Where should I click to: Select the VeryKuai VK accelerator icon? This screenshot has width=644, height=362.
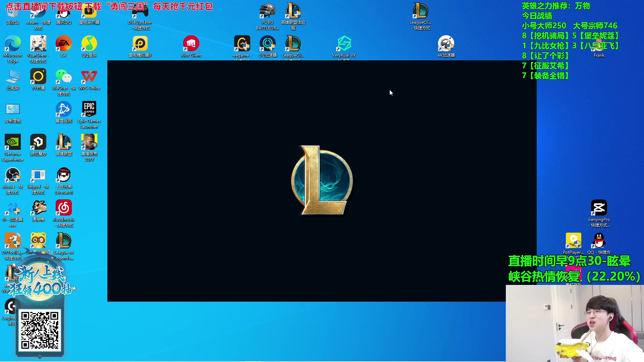click(344, 46)
